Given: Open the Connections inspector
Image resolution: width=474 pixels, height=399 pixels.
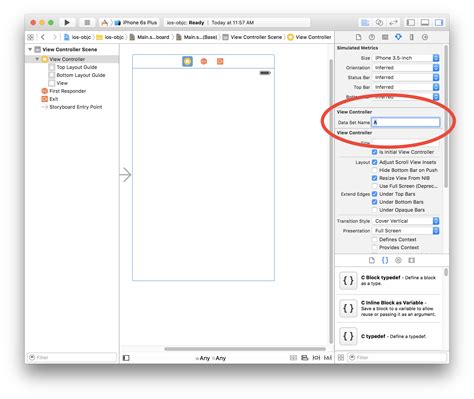Looking at the screenshot, I should pyautogui.click(x=425, y=37).
